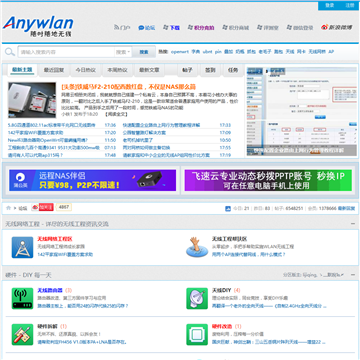Click the red Weibo follow badge
Screen dimensions: 360x360
point(42,207)
